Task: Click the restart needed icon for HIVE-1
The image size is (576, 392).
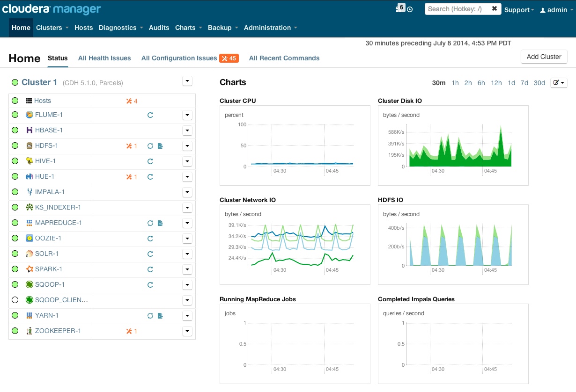Action: (150, 161)
